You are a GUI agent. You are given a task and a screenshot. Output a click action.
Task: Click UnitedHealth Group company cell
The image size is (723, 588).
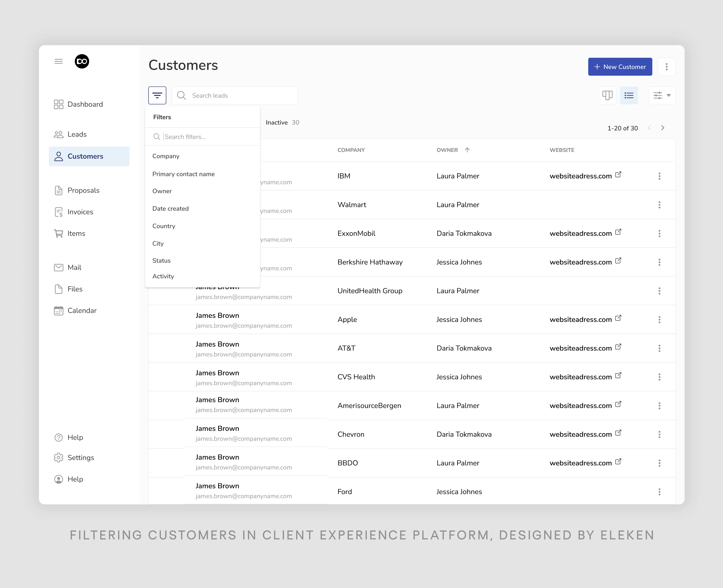click(370, 291)
